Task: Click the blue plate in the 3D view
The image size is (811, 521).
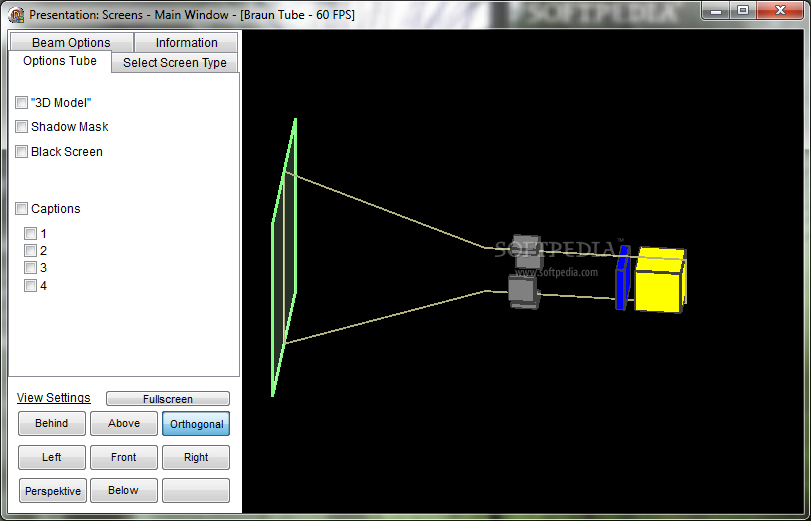Action: tap(622, 278)
